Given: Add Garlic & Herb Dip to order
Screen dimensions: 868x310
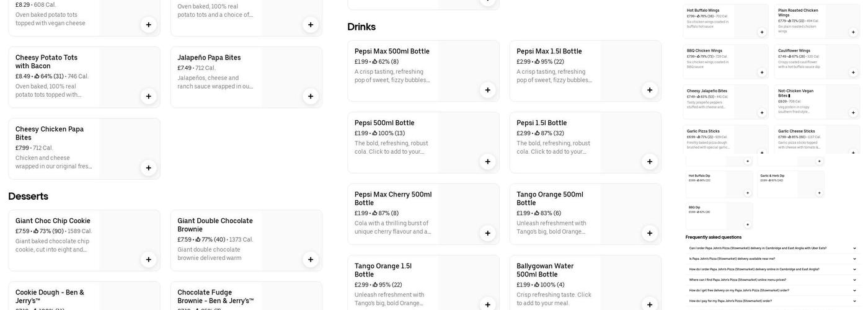Looking at the screenshot, I should point(819,193).
